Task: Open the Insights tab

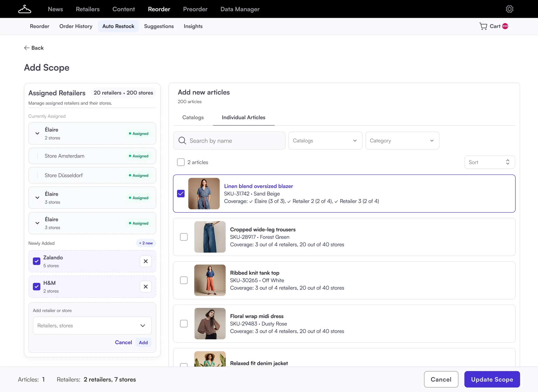Action: pyautogui.click(x=193, y=26)
